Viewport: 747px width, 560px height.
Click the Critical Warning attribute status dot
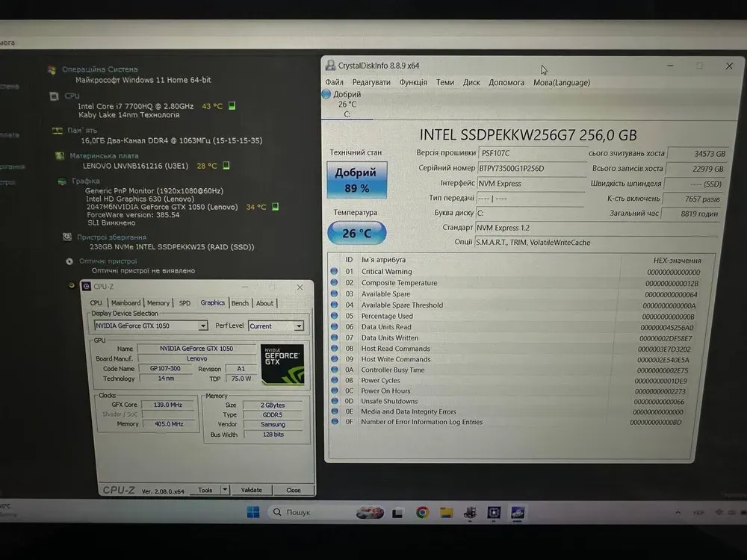pyautogui.click(x=334, y=272)
